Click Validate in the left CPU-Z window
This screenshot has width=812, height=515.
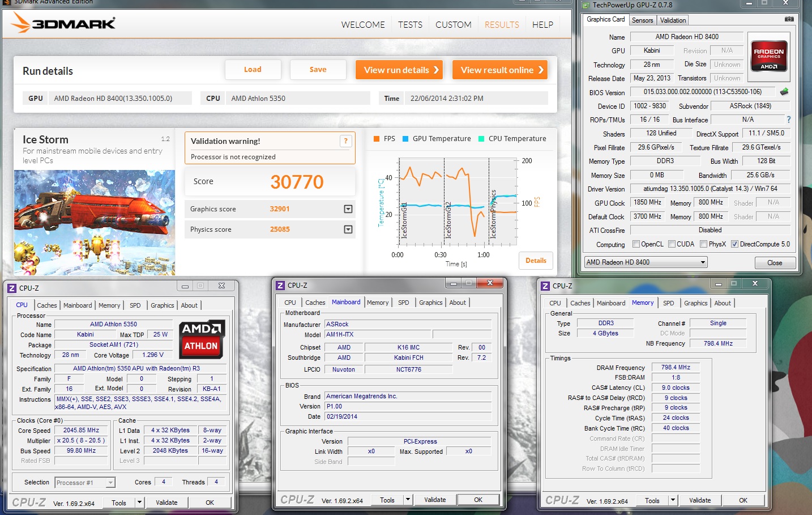166,503
